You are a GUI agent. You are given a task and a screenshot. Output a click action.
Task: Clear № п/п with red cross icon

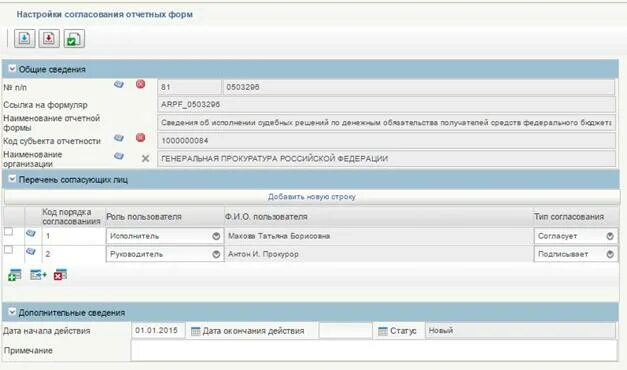coord(140,84)
